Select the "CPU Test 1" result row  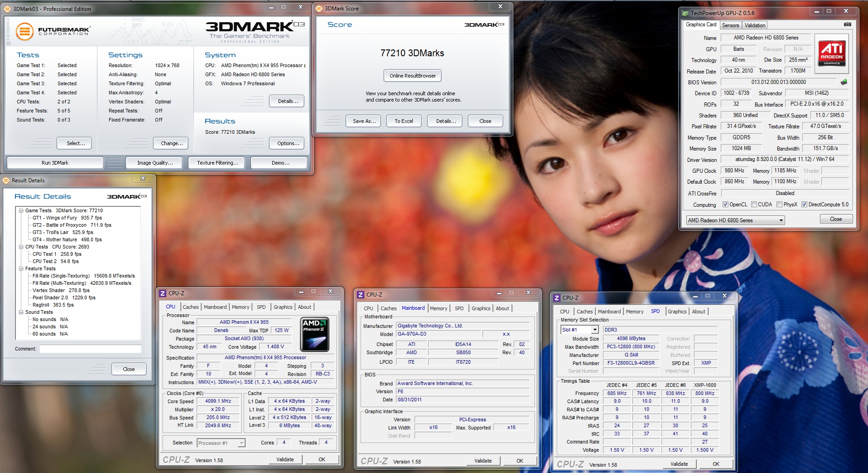57,254
